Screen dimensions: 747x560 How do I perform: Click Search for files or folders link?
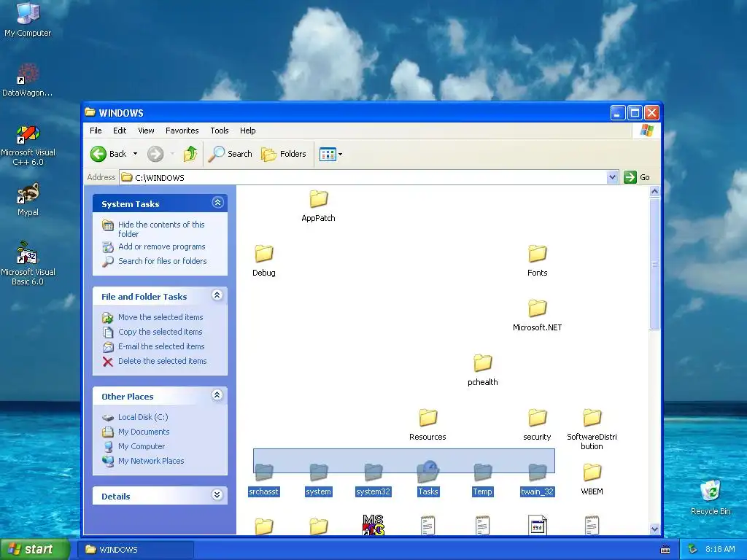coord(163,261)
